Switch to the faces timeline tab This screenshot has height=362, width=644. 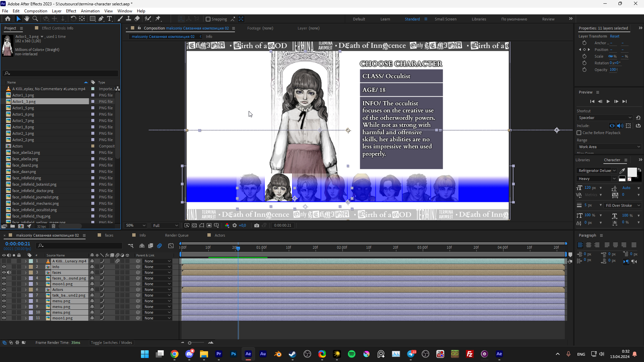click(109, 235)
